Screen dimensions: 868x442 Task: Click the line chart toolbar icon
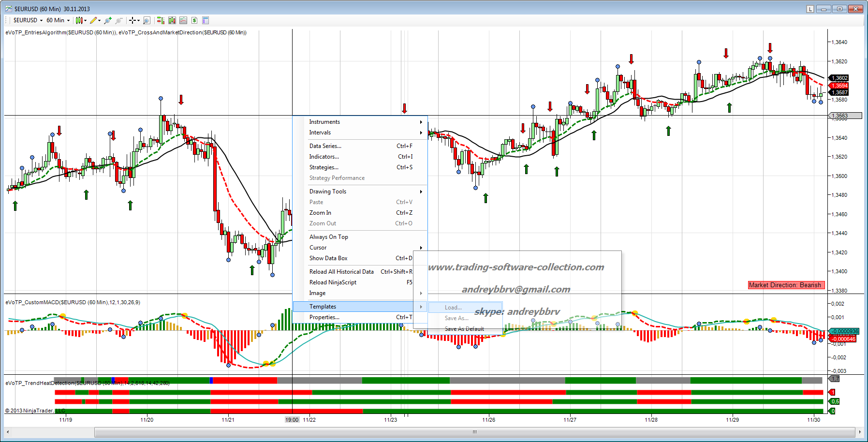pos(183,20)
